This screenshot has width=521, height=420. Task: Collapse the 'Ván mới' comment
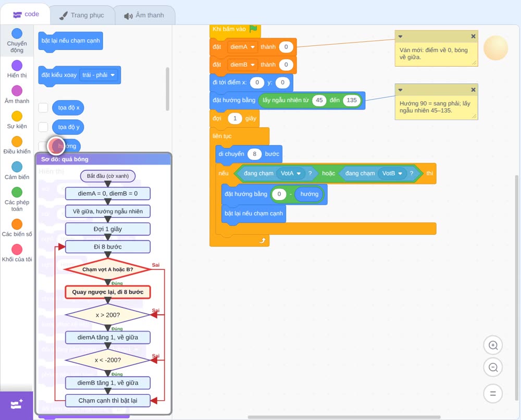tap(400, 36)
